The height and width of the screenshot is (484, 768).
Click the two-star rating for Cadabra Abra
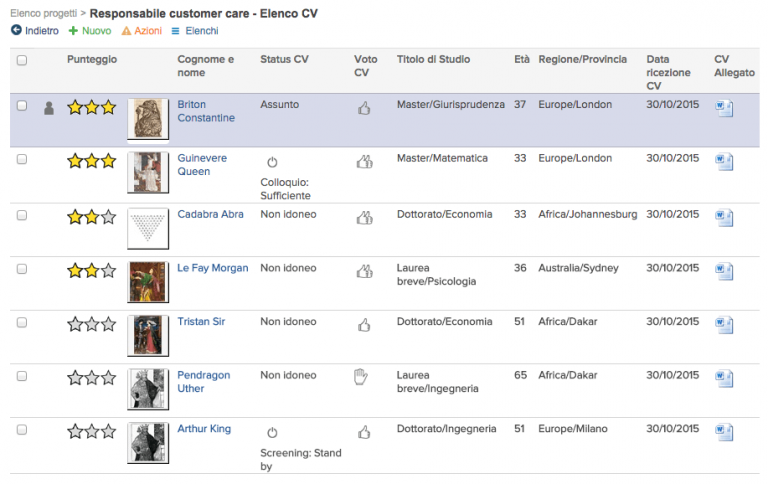pos(92,217)
